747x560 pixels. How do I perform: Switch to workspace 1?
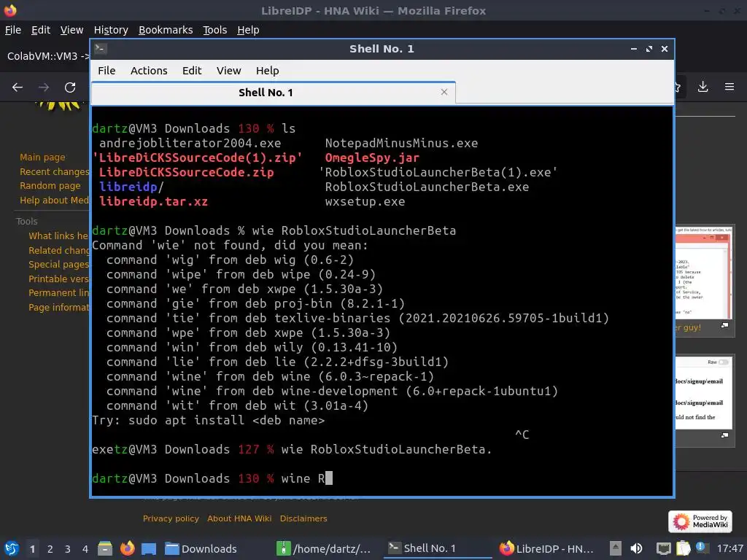[x=32, y=549]
